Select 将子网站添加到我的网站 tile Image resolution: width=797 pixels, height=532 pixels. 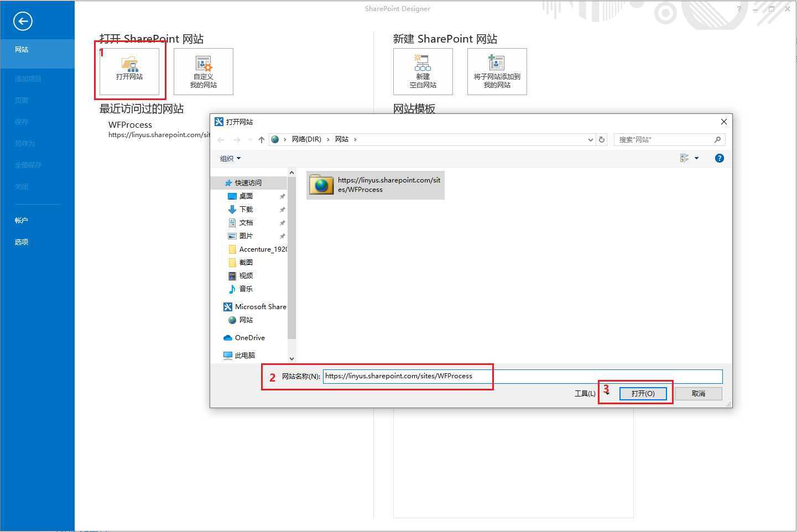pos(497,71)
